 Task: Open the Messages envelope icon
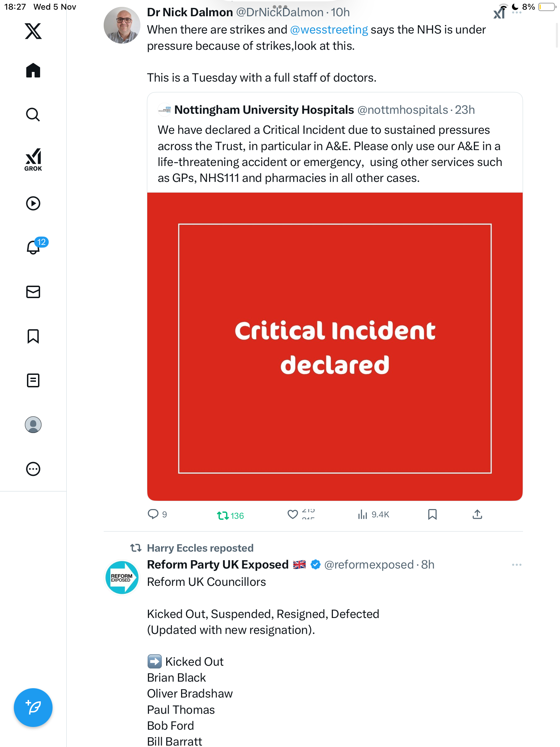click(33, 292)
